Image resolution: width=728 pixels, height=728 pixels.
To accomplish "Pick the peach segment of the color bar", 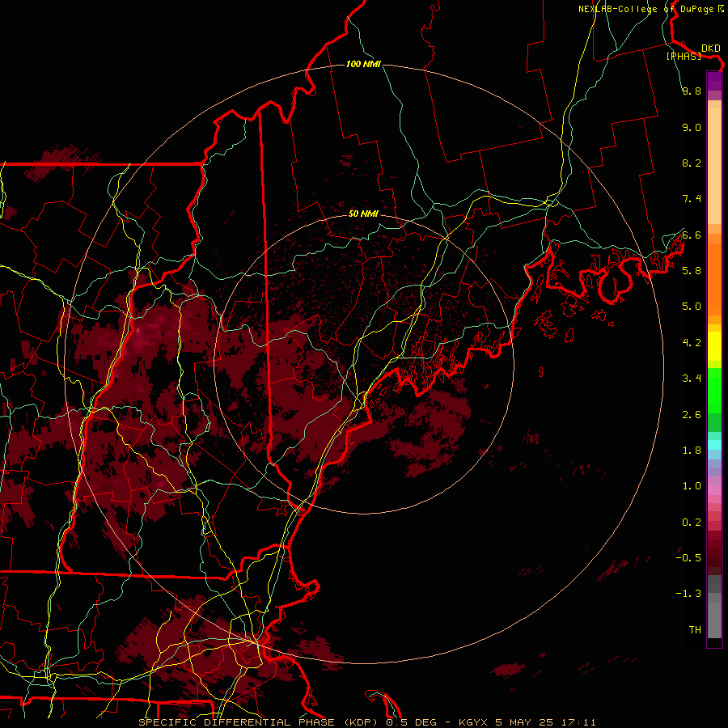I will pos(714,167).
